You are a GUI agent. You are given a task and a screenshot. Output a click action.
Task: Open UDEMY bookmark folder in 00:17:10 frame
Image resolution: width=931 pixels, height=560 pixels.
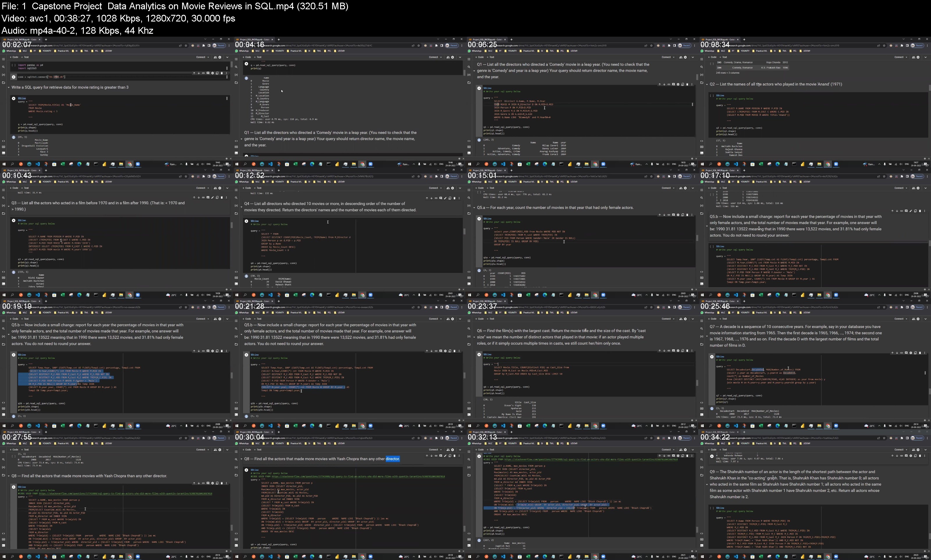click(805, 182)
